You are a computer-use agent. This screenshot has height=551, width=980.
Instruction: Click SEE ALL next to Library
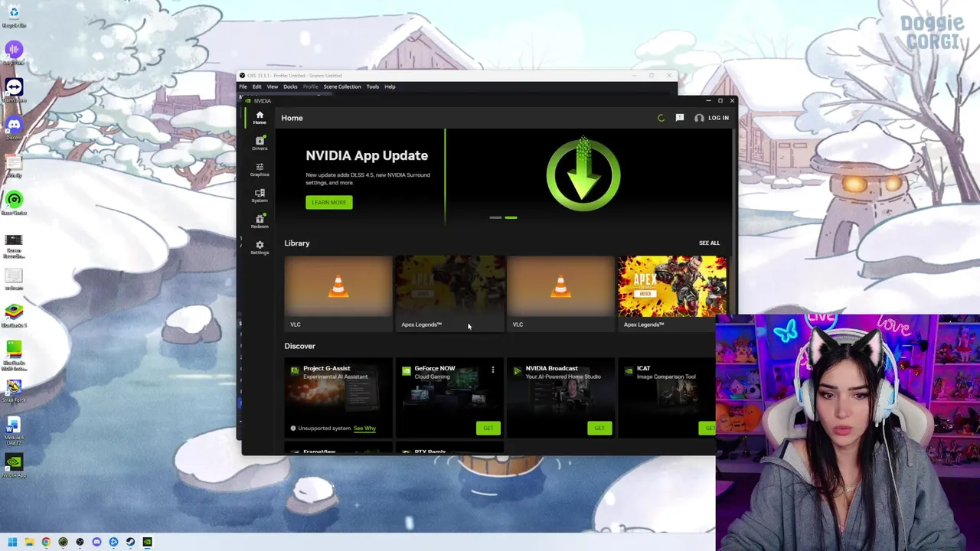[709, 243]
